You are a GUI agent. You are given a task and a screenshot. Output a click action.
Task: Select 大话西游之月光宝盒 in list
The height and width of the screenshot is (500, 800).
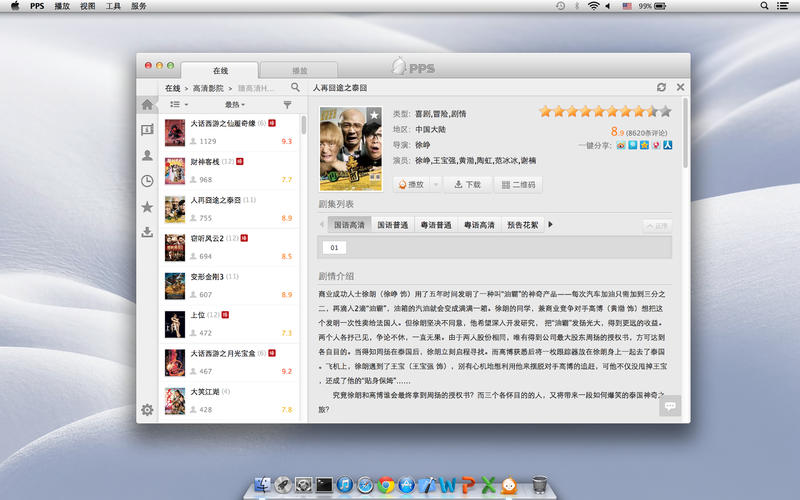229,362
